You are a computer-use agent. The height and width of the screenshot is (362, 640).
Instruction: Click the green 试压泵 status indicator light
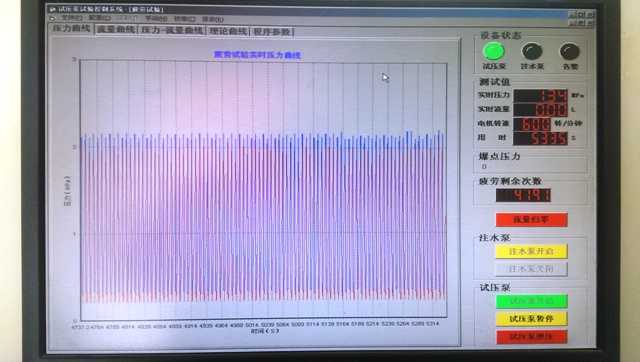(x=493, y=51)
